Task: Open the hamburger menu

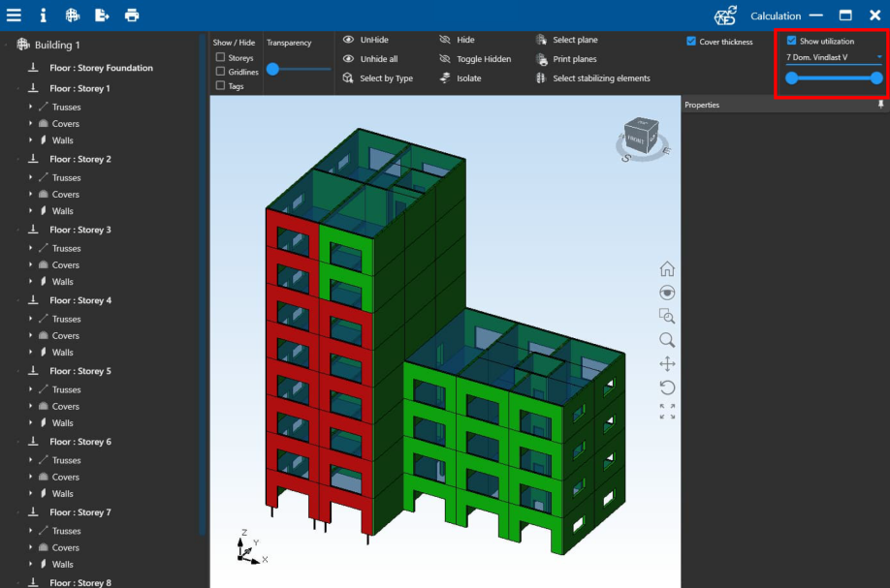Action: coord(14,15)
